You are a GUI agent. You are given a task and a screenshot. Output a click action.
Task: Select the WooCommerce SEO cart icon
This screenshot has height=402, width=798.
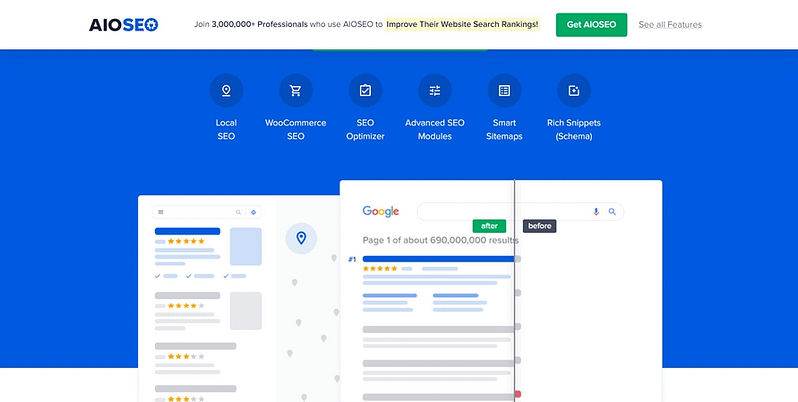coord(296,91)
